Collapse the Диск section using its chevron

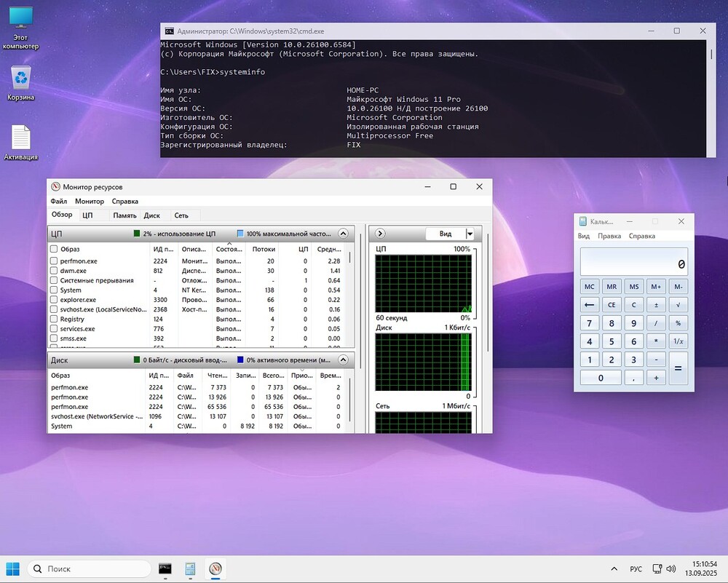click(343, 360)
